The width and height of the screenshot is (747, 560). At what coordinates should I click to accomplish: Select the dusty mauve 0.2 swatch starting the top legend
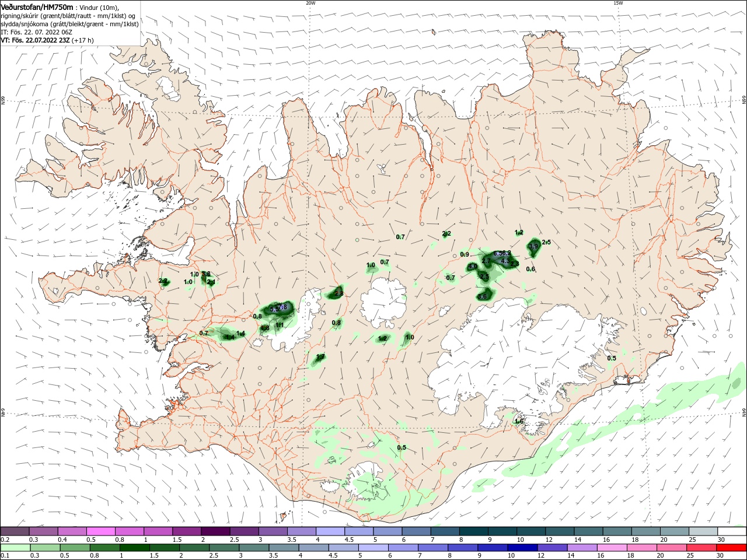click(x=15, y=531)
